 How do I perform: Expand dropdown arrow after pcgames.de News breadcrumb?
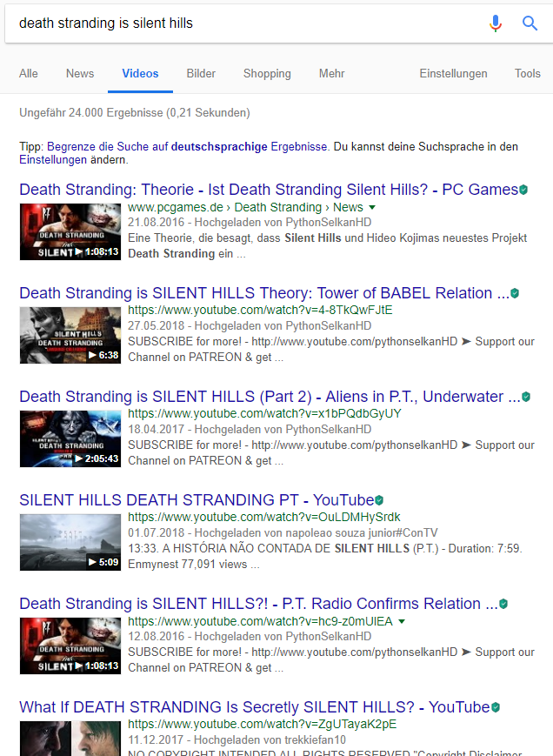(372, 208)
